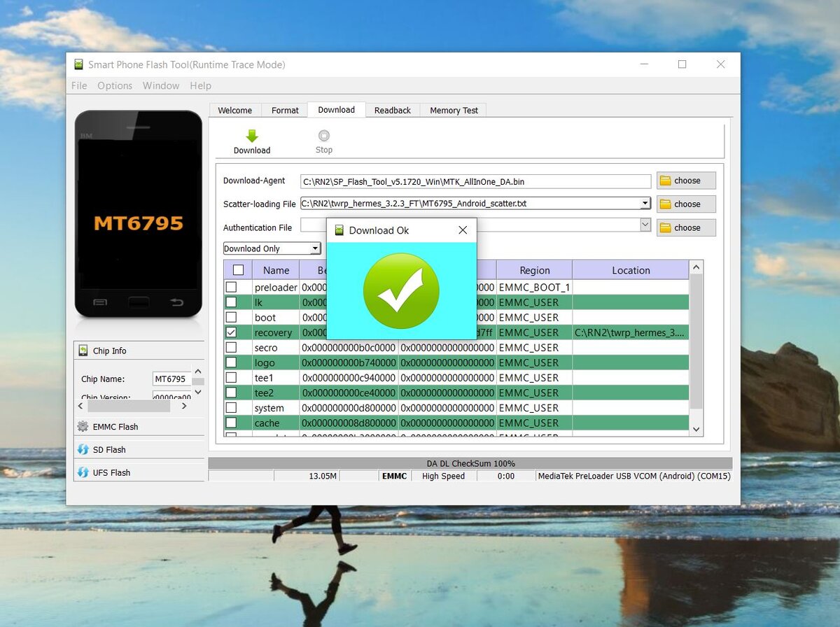Enable the system partition checkbox
The width and height of the screenshot is (840, 627).
tap(231, 407)
